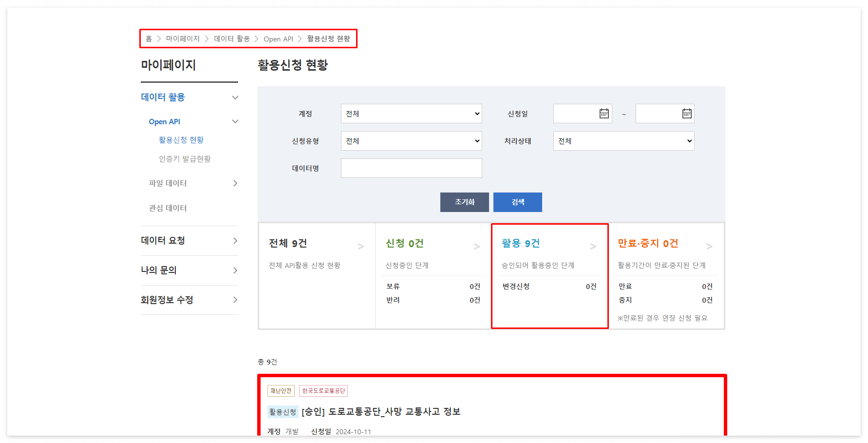Click the 보류 0건 row

tap(434, 287)
